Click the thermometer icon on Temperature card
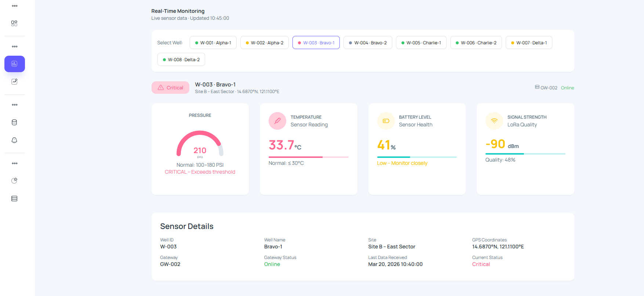Screen dimensions: 644x296 [x=277, y=121]
